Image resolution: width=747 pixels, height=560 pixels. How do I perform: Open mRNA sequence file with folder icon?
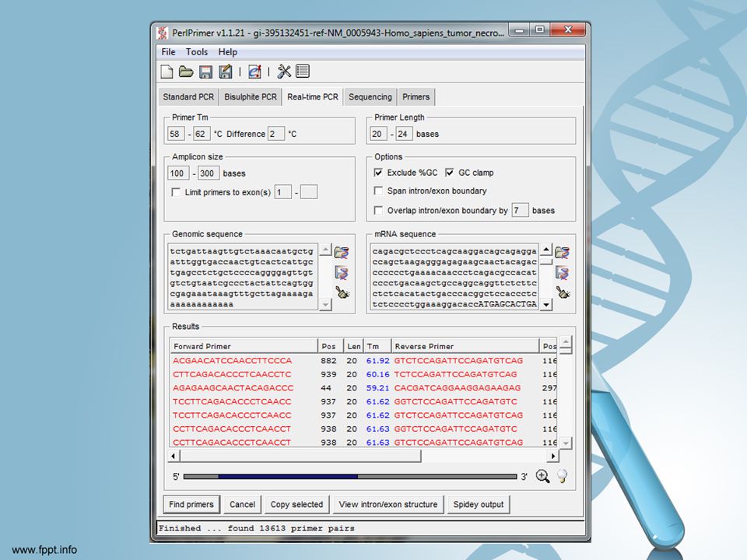(x=562, y=252)
